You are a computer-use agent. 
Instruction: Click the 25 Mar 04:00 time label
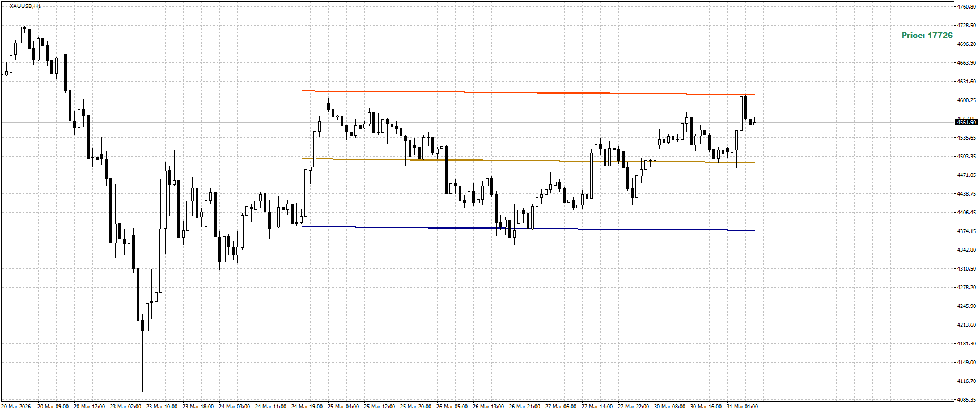click(343, 406)
